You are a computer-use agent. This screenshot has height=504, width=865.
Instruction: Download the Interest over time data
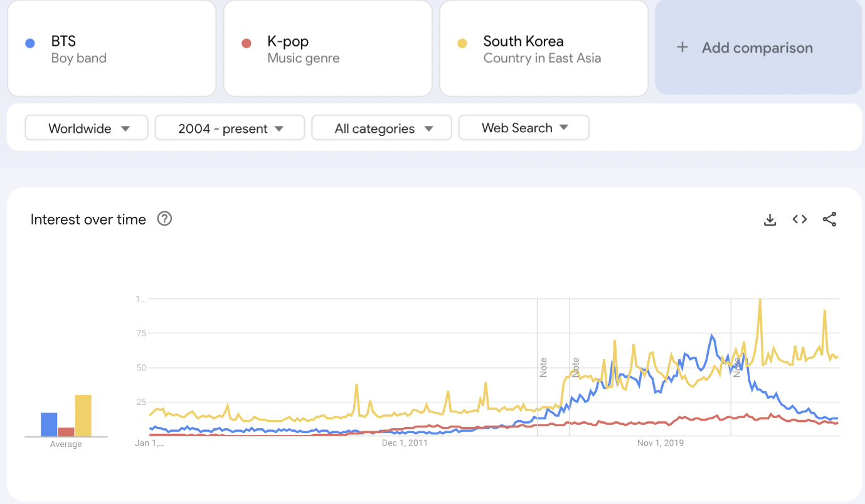pyautogui.click(x=770, y=219)
